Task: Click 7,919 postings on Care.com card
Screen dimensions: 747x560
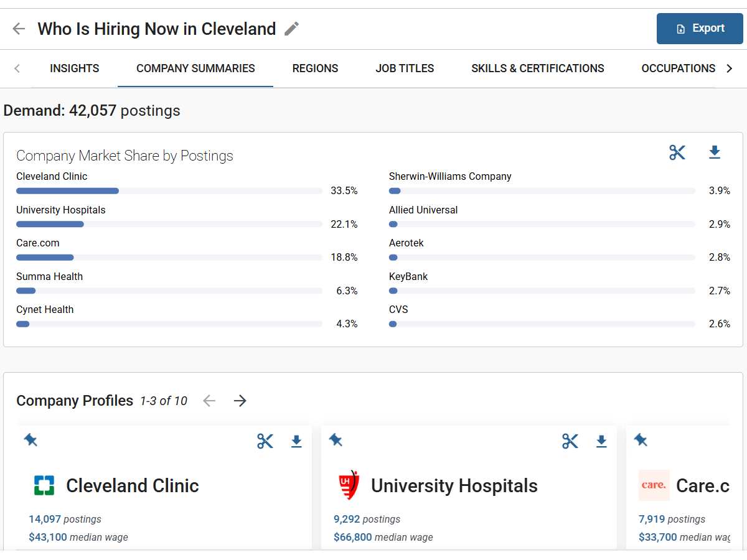Action: click(x=672, y=519)
